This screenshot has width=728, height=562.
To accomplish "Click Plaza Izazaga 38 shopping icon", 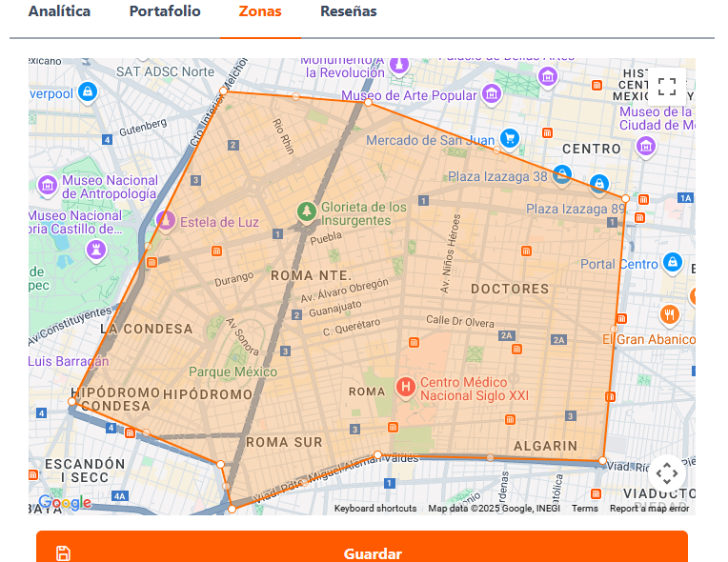I will coord(562,175).
